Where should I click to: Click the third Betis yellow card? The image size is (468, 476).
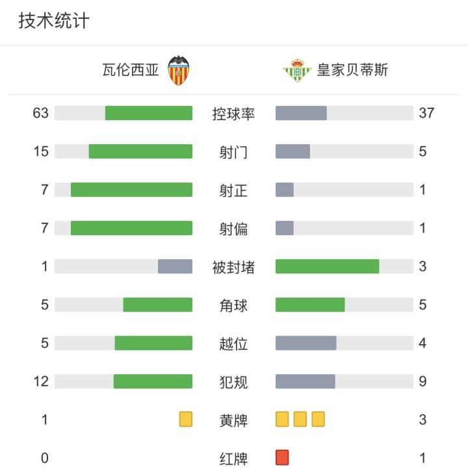click(x=318, y=420)
